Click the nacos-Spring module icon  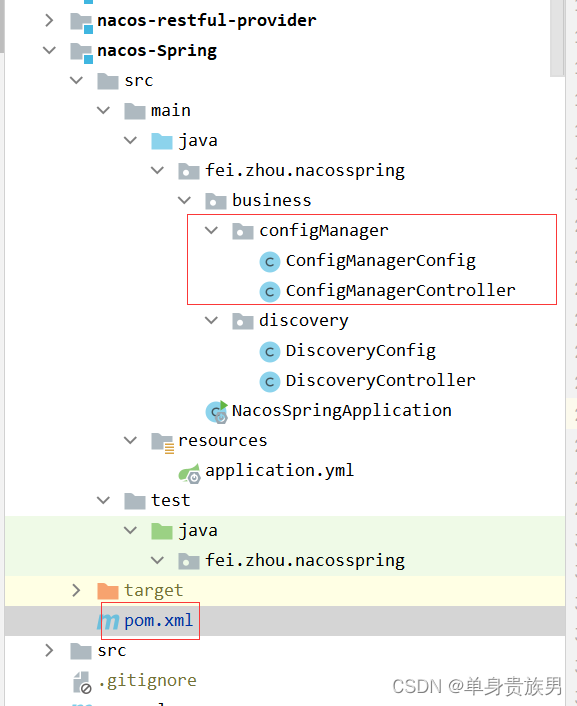82,52
